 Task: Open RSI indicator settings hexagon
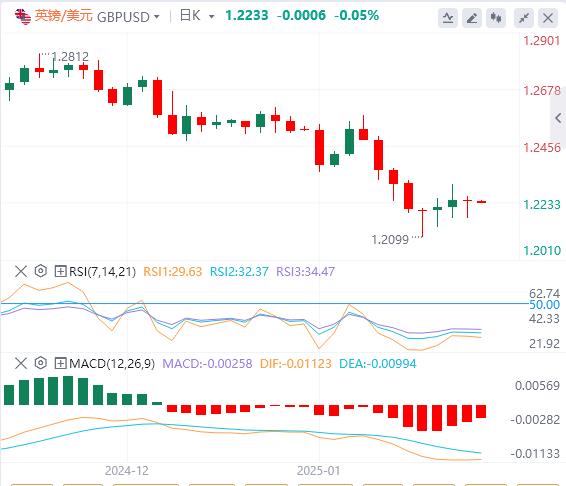[x=41, y=271]
